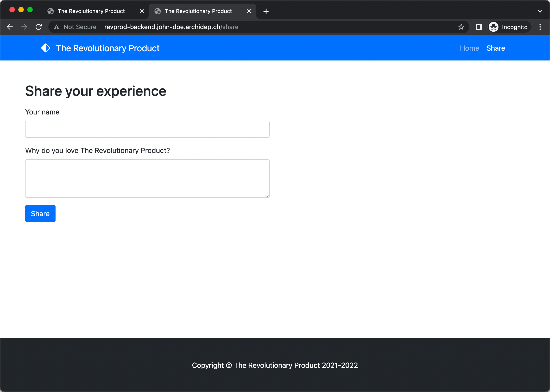Click the browser back navigation arrow
This screenshot has width=550, height=392.
10,27
